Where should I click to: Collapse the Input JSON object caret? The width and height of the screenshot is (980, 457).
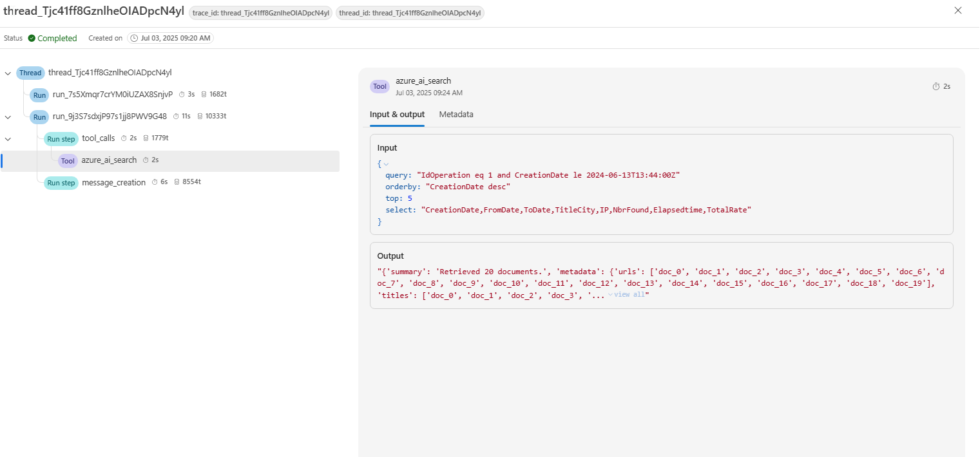coord(386,164)
